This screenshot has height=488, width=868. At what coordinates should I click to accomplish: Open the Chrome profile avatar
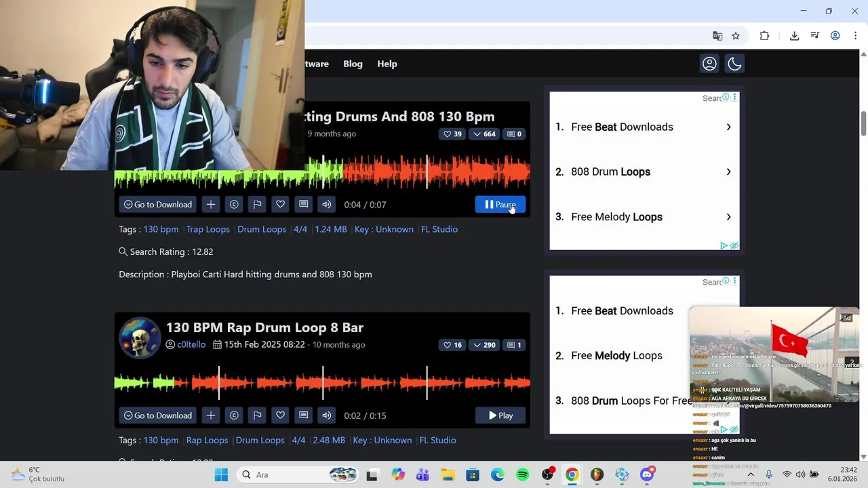[x=835, y=36]
